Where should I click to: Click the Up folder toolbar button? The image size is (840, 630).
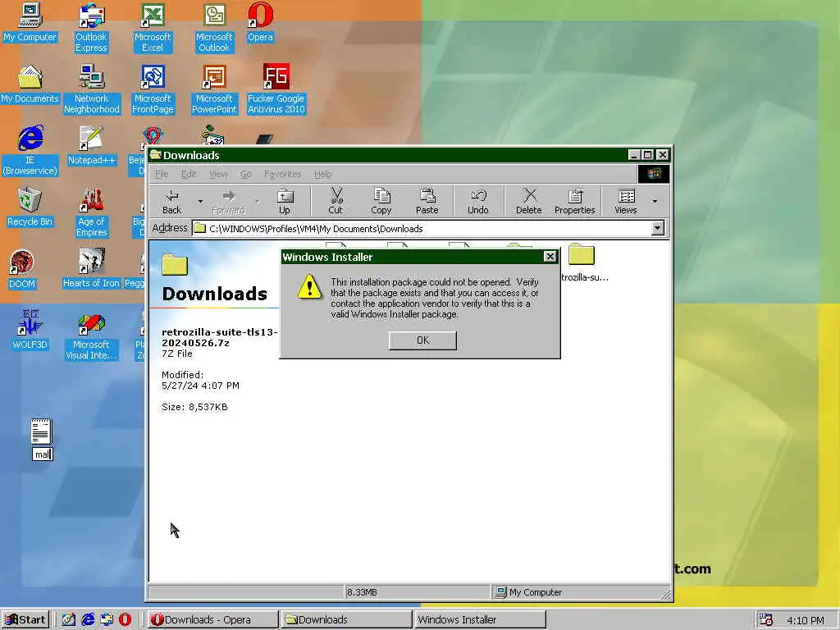click(x=285, y=202)
